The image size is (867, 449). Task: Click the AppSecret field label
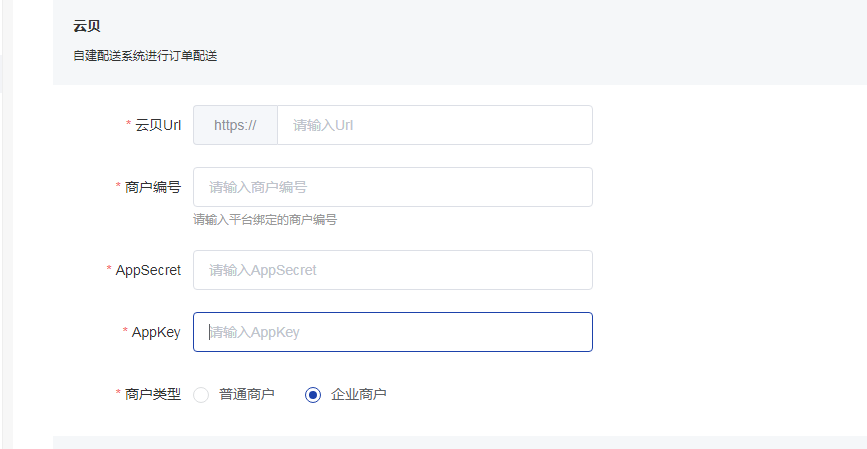pyautogui.click(x=148, y=270)
